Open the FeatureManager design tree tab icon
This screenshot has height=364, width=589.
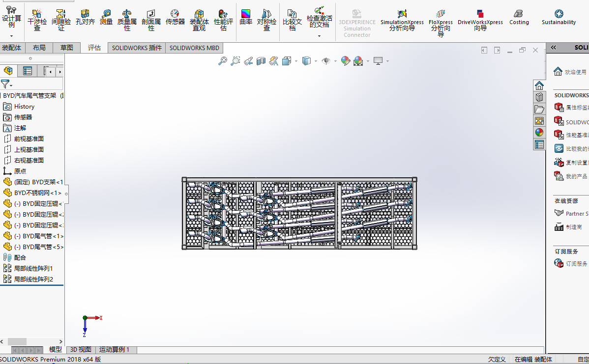(x=8, y=71)
